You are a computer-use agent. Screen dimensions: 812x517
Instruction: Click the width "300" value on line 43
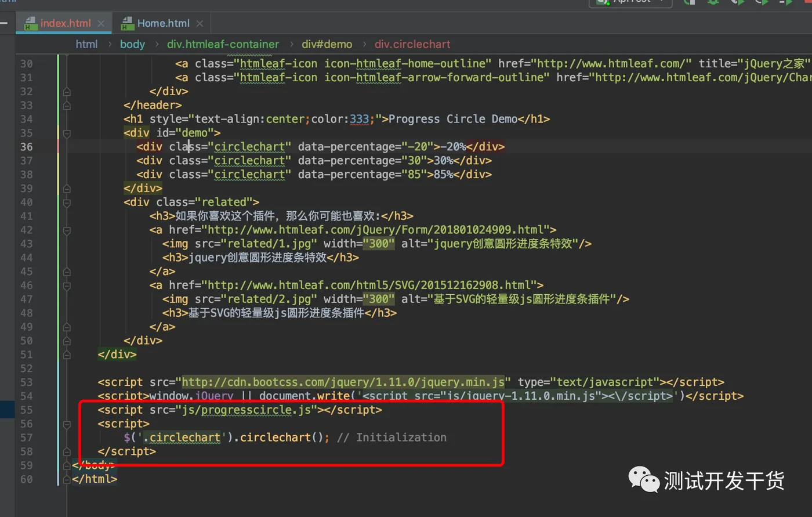click(x=379, y=244)
